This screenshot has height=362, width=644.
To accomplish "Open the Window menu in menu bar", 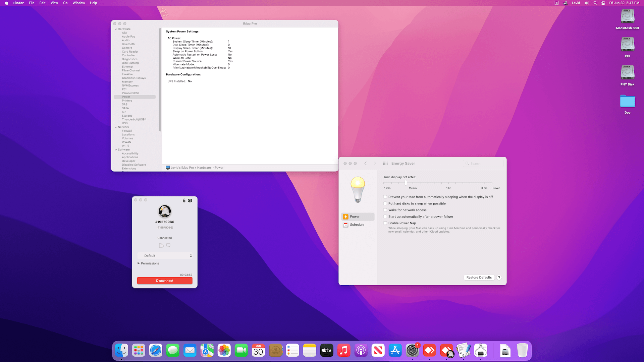I will [78, 3].
